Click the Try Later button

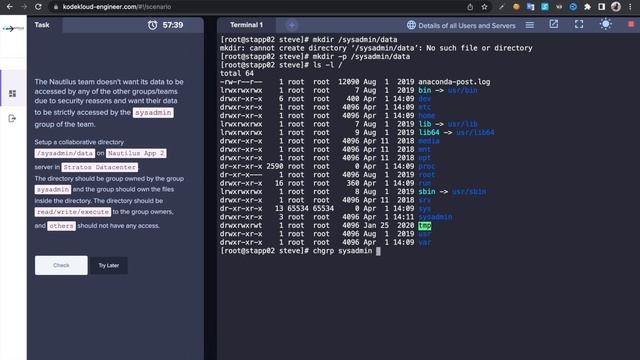[109, 265]
